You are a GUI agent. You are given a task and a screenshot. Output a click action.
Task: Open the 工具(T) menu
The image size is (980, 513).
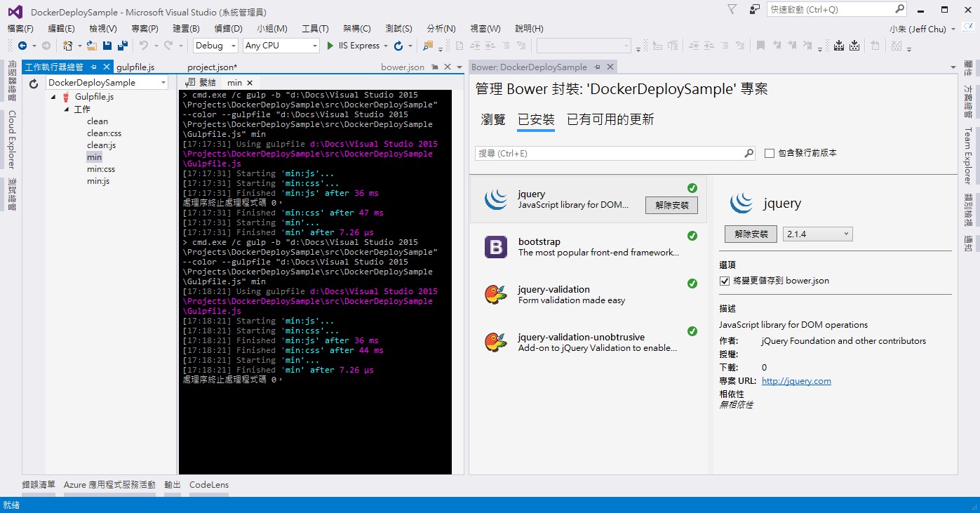[x=315, y=29]
